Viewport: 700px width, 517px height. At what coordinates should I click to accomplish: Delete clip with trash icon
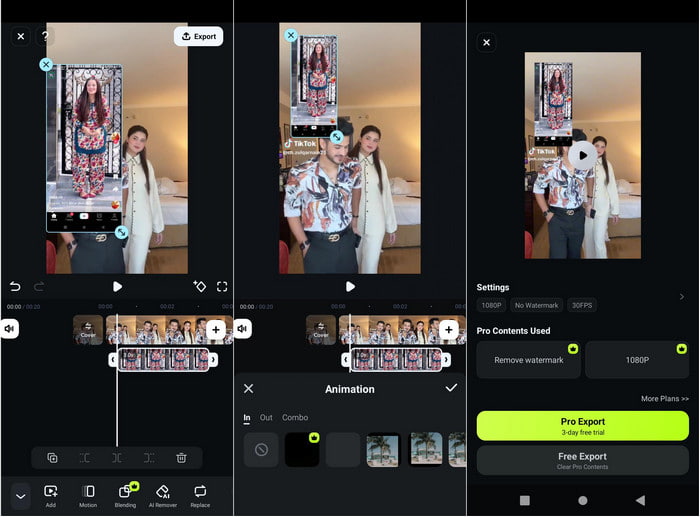[x=181, y=458]
